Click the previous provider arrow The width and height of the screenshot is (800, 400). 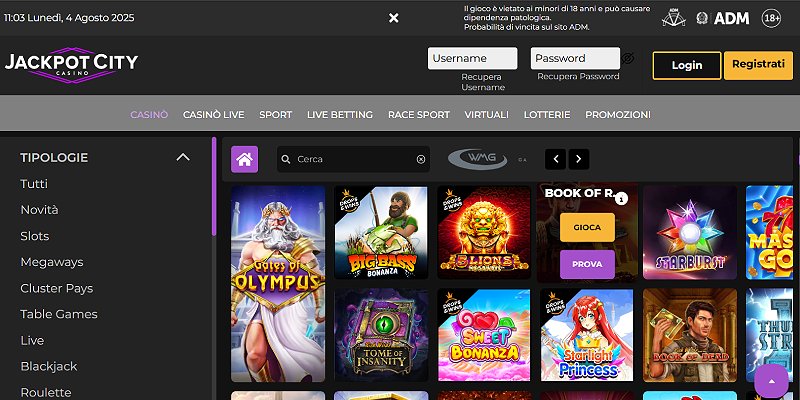555,159
